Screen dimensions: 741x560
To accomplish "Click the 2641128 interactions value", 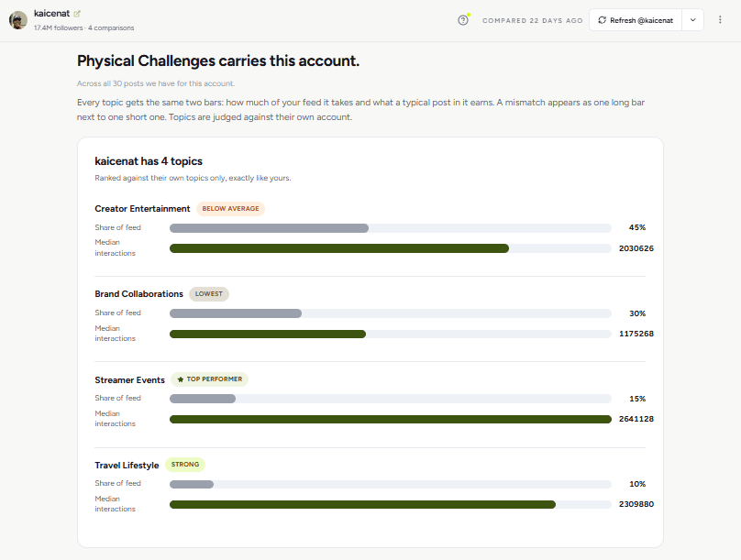I will click(636, 419).
